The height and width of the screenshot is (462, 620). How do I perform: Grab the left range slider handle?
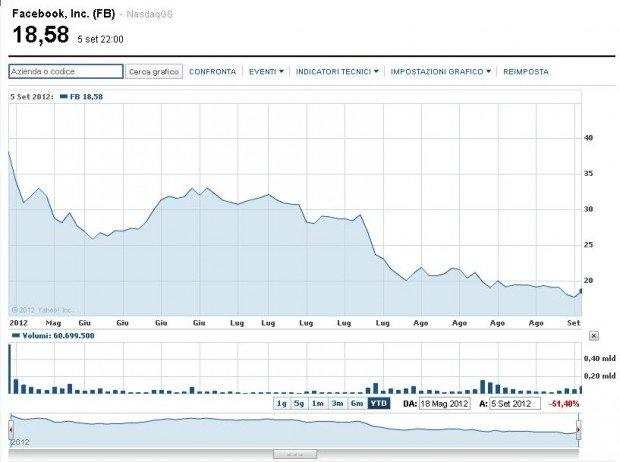(11, 430)
